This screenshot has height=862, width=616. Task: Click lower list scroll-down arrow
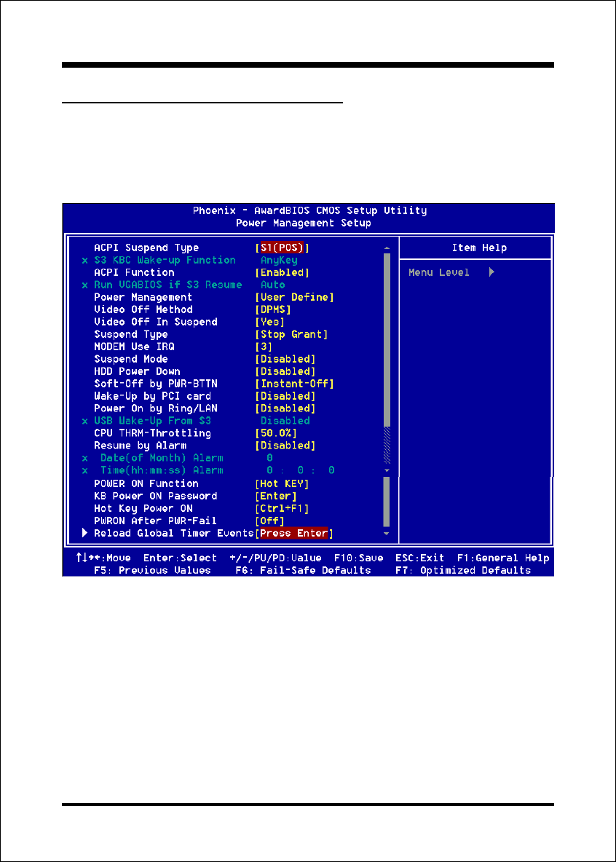(x=387, y=533)
